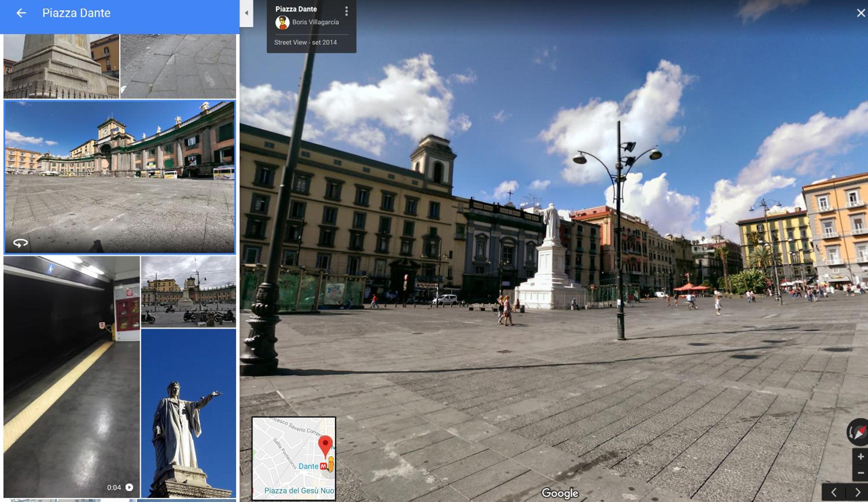Image resolution: width=868 pixels, height=502 pixels.
Task: Close the Street View with the X
Action: (x=860, y=13)
